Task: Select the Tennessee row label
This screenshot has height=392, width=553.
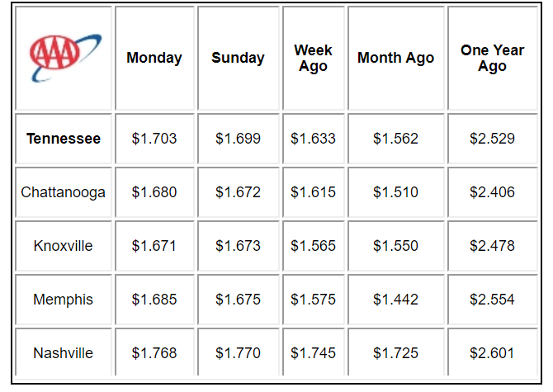Action: tap(64, 139)
